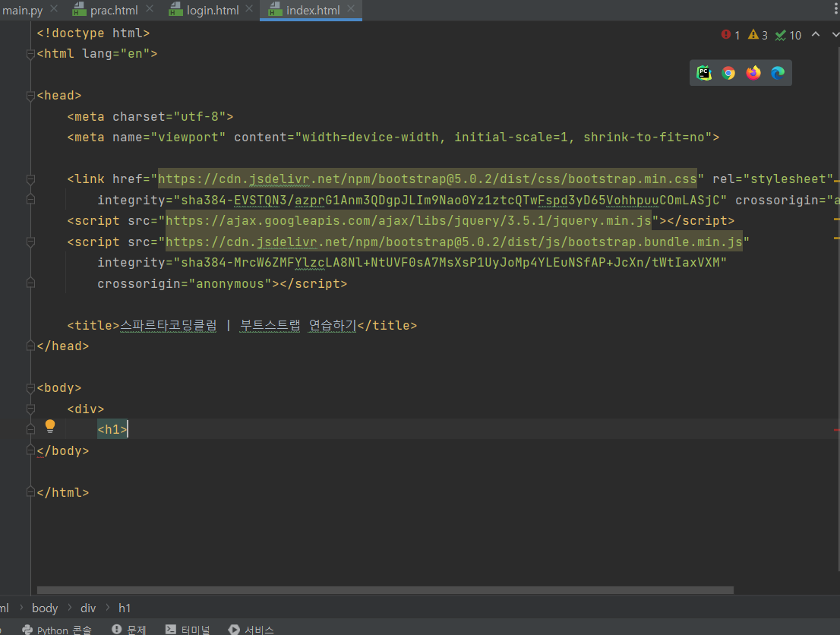Screen dimensions: 840x635
Task: Click the meta charset utf-8 line
Action: [150, 117]
